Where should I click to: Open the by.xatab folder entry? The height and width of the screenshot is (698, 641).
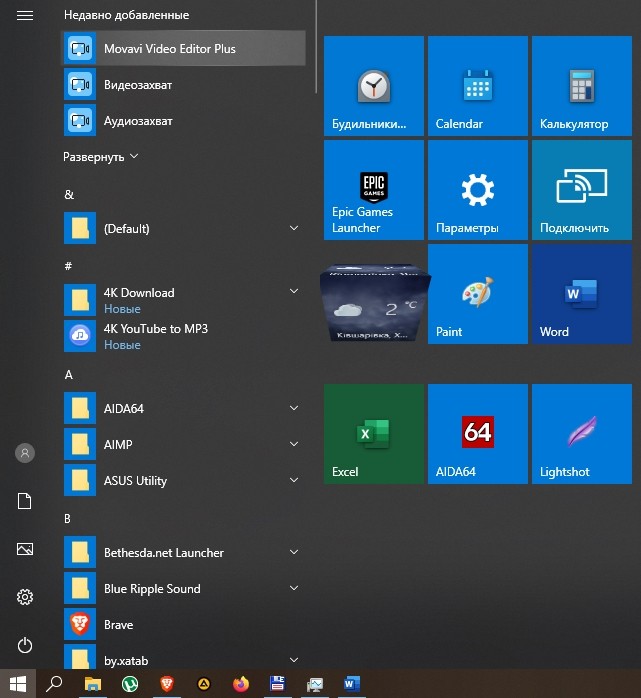pos(183,657)
